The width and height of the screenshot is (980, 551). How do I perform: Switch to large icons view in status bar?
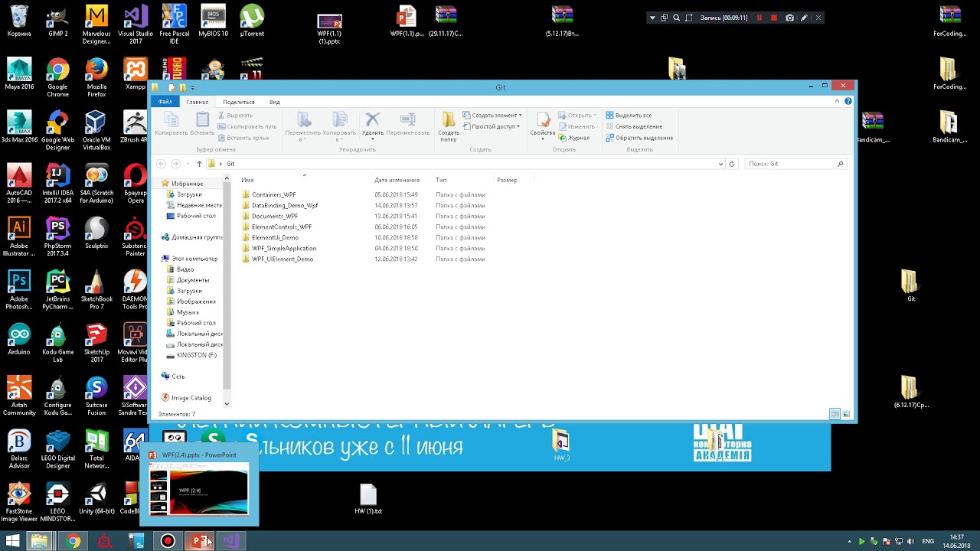tap(846, 414)
